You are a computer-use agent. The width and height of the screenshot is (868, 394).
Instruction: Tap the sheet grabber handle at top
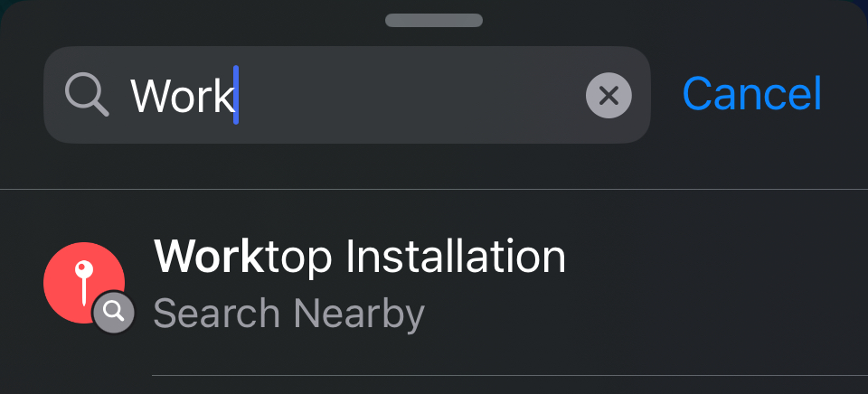[x=434, y=21]
